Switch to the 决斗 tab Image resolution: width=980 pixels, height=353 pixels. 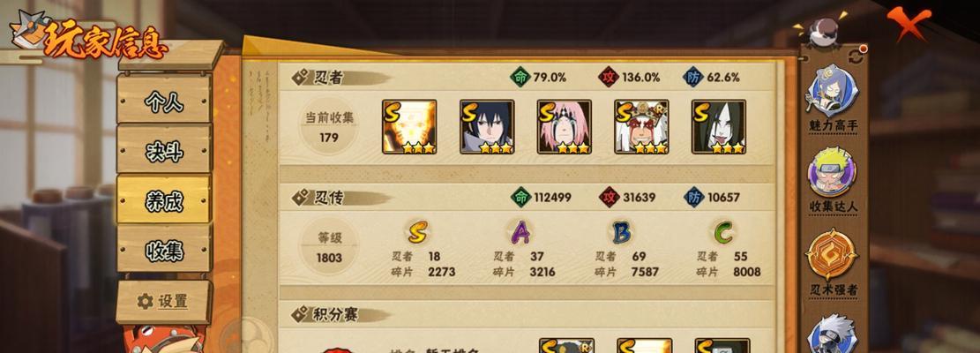(x=164, y=150)
